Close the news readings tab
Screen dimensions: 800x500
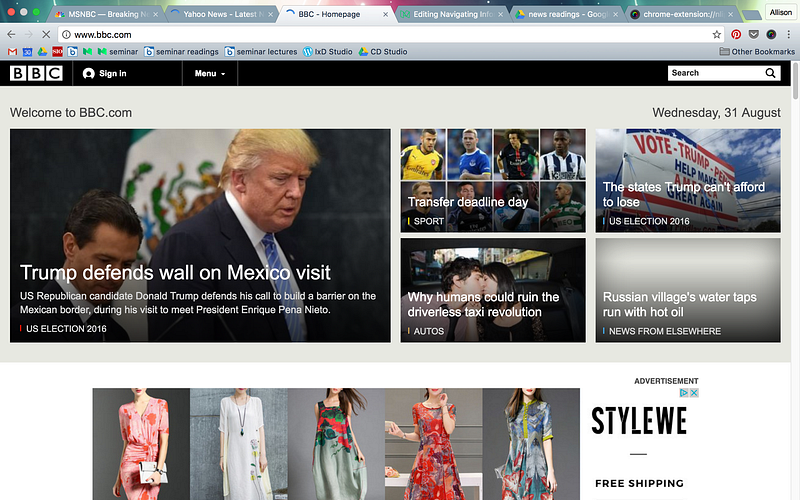point(615,14)
